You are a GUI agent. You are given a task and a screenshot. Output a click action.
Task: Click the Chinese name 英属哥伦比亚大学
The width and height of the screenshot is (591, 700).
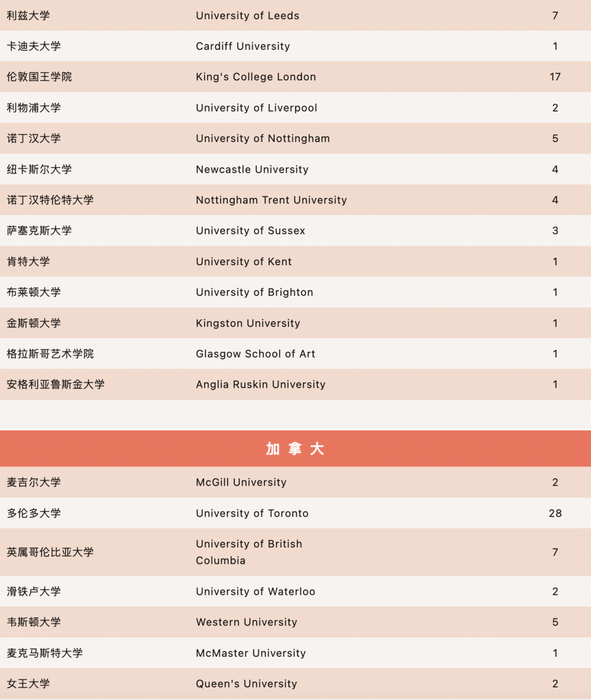[50, 552]
